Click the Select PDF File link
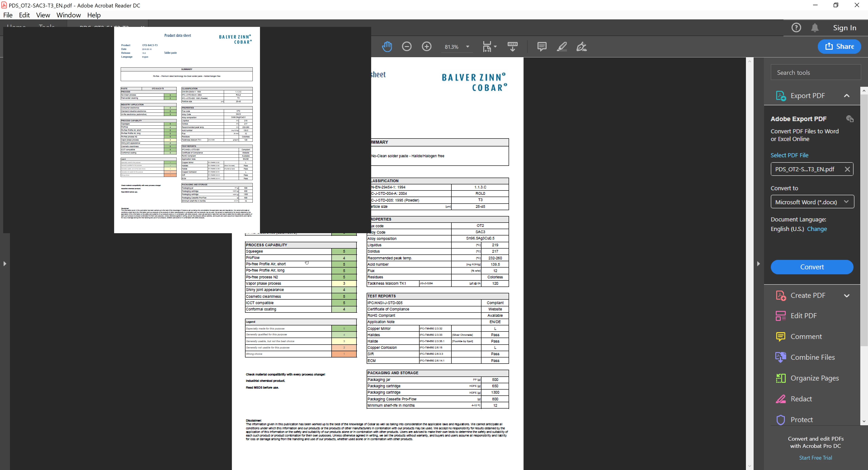 point(790,155)
